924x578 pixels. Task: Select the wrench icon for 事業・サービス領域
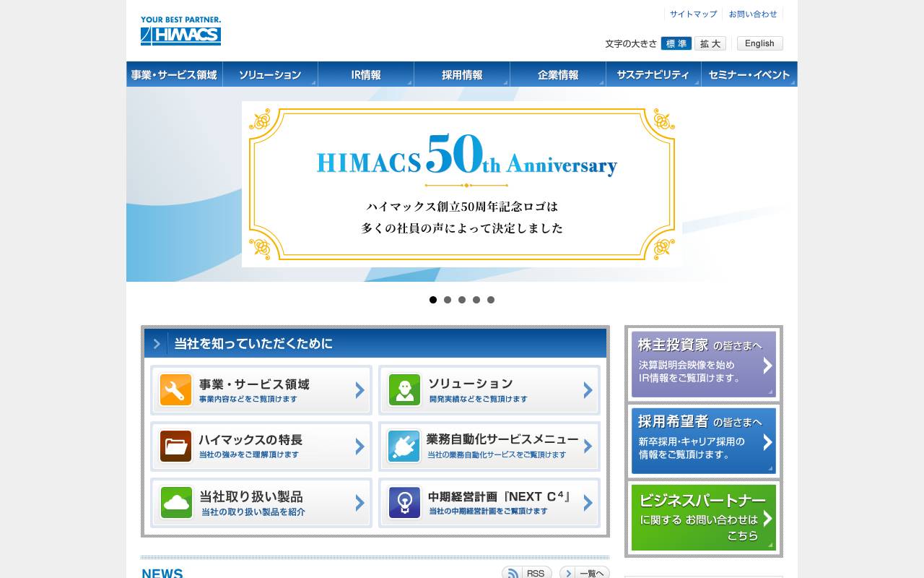coord(175,389)
